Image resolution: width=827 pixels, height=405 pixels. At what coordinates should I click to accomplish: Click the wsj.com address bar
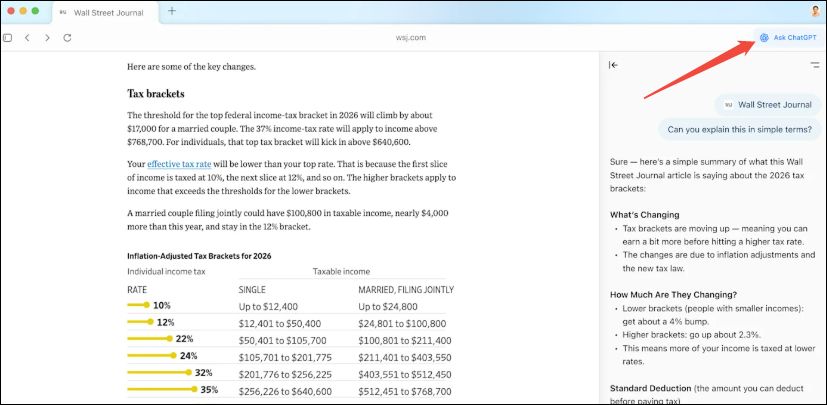pyautogui.click(x=412, y=37)
